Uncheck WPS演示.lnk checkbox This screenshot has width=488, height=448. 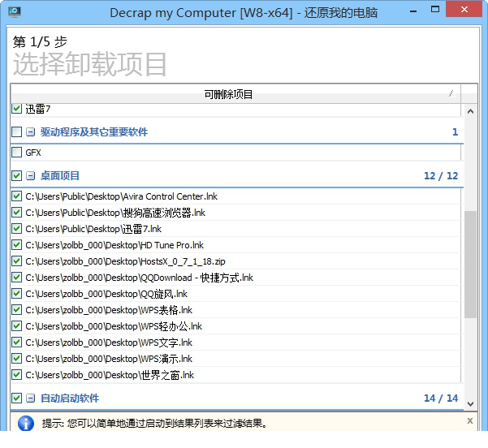(16, 359)
